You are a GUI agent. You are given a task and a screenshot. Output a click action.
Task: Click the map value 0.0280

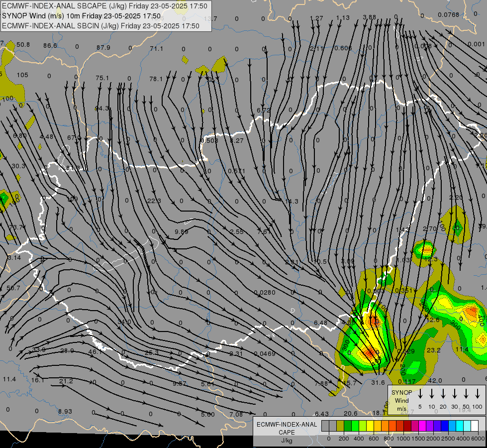265,292
